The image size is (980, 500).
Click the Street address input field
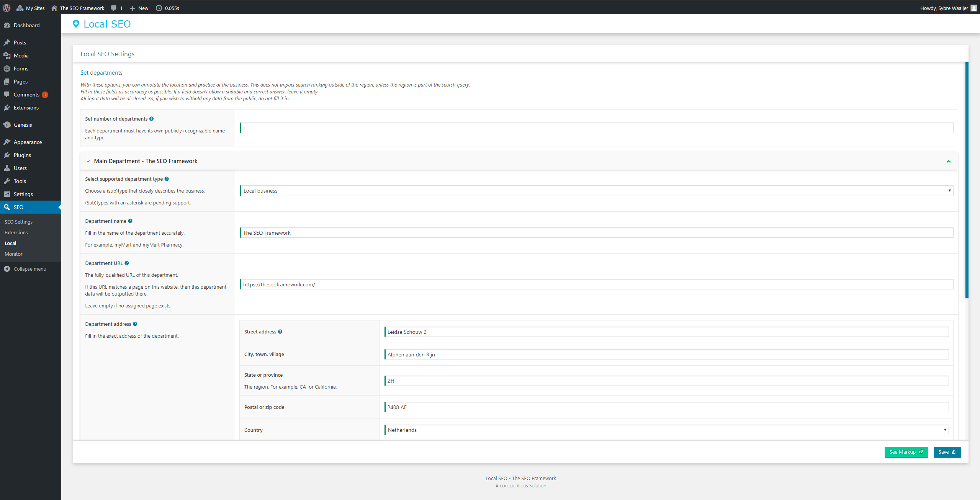pyautogui.click(x=667, y=332)
